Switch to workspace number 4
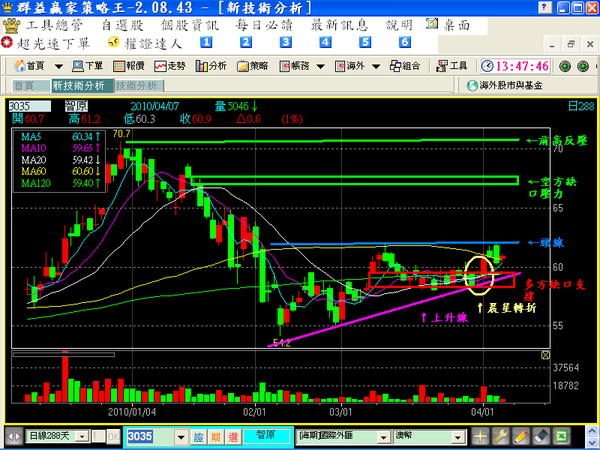 325,42
